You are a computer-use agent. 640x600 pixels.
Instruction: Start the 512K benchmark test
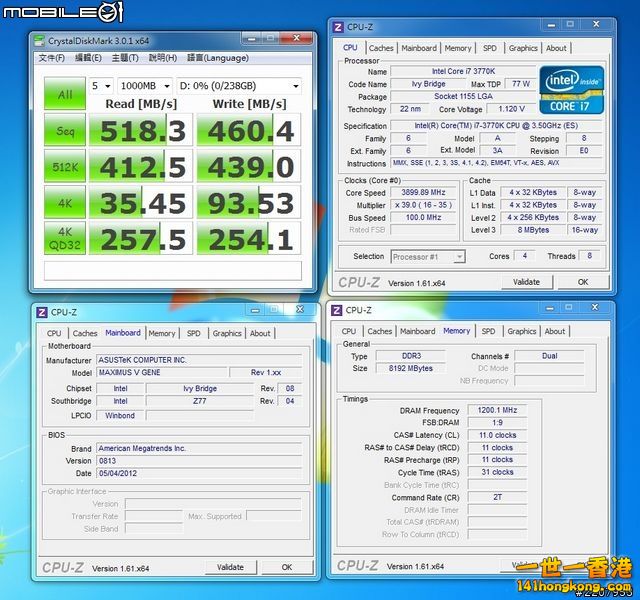65,167
